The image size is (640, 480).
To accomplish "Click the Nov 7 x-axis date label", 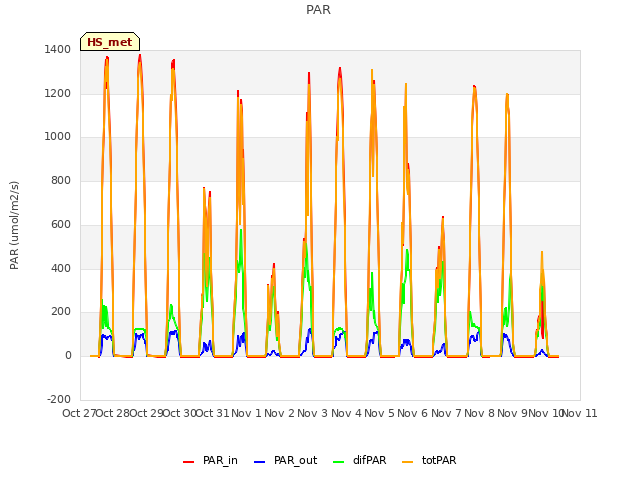I will coord(446,413).
